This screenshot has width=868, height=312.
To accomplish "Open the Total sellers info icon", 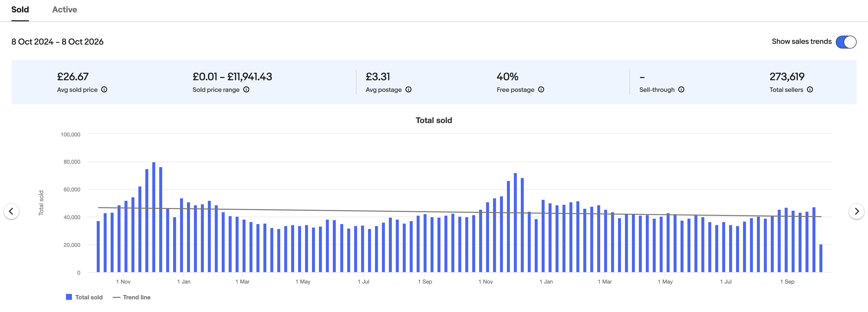I will (x=810, y=90).
